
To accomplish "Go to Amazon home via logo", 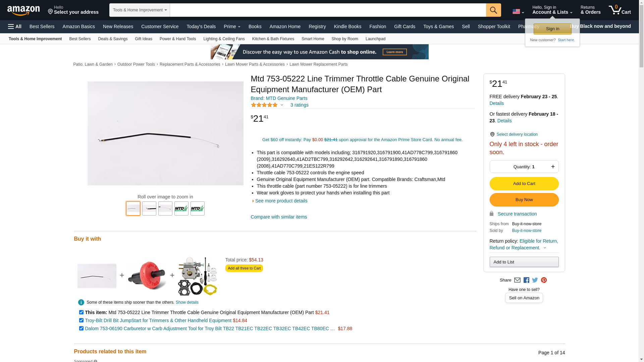I will pos(23,10).
